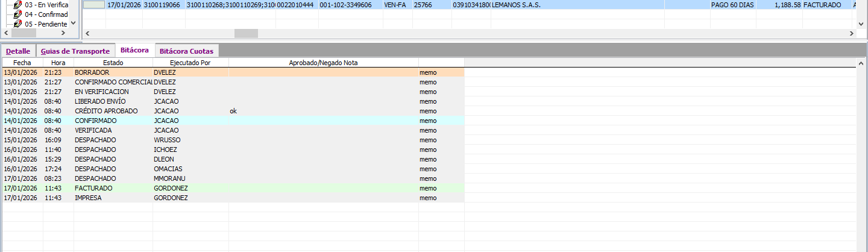This screenshot has width=868, height=252.
Task: Open the Bitácora Cuotas tab
Action: point(186,51)
